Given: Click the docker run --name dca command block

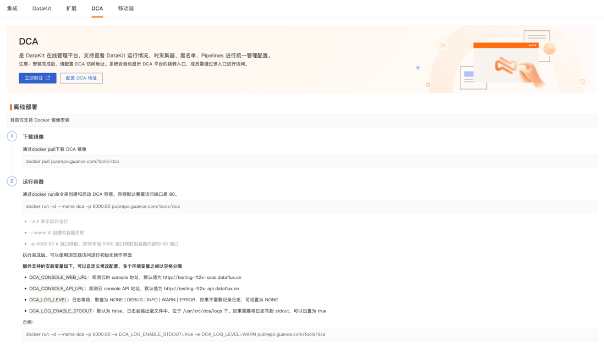Looking at the screenshot, I should point(309,206).
